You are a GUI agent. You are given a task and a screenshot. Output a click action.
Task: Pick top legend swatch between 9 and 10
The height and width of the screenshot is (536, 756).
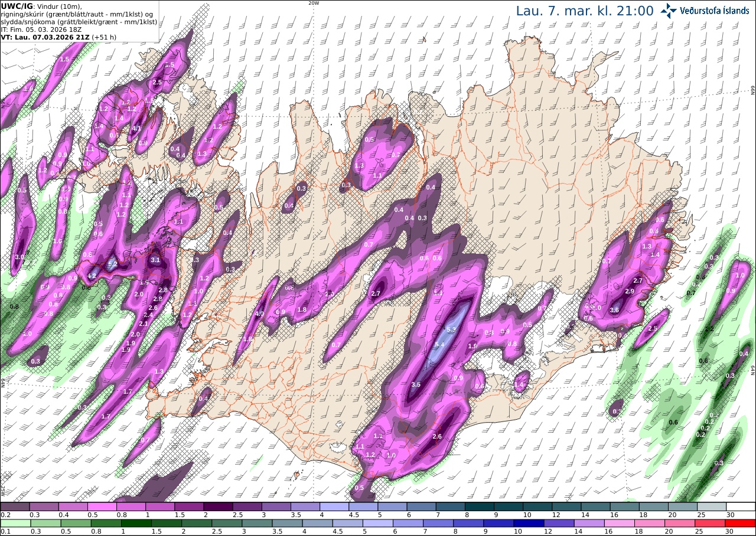click(509, 506)
